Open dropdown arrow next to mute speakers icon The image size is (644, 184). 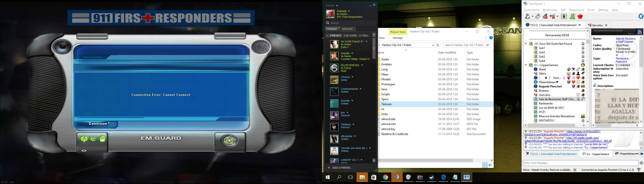click(557, 17)
